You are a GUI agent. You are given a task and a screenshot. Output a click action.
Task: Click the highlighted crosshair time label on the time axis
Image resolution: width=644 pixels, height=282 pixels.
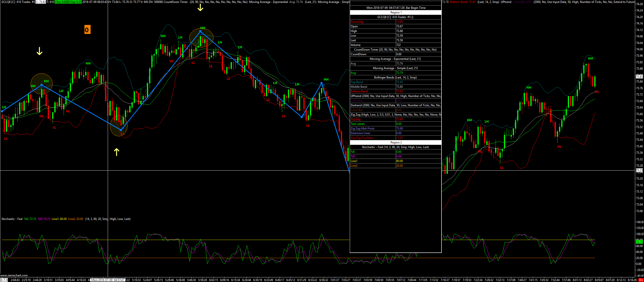(108, 280)
